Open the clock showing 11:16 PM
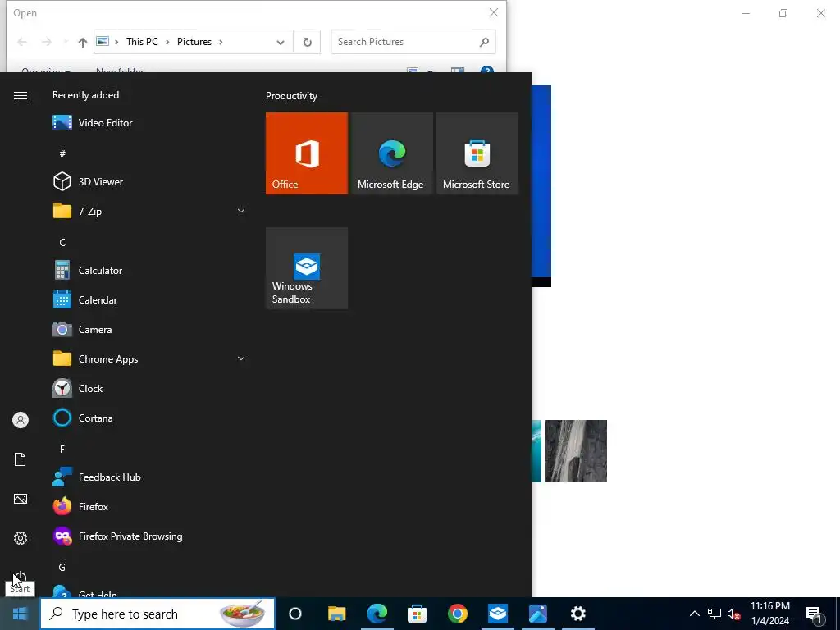The image size is (840, 630). (769, 614)
